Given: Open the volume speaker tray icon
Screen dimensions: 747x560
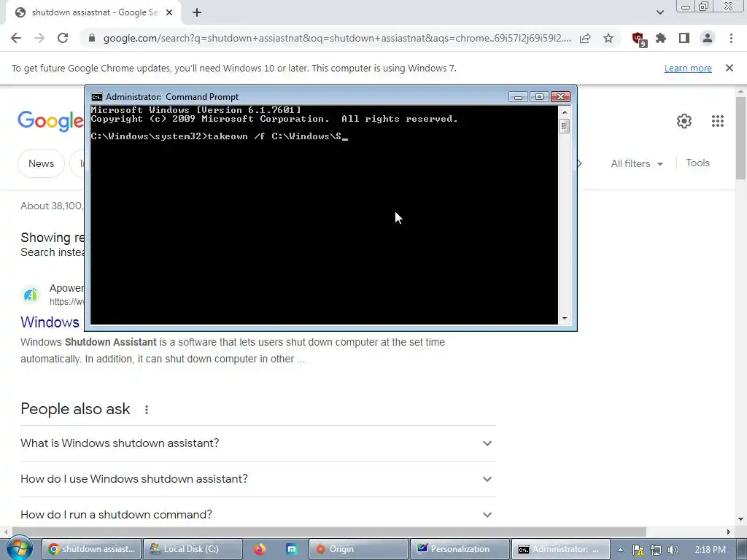Looking at the screenshot, I should (x=673, y=550).
